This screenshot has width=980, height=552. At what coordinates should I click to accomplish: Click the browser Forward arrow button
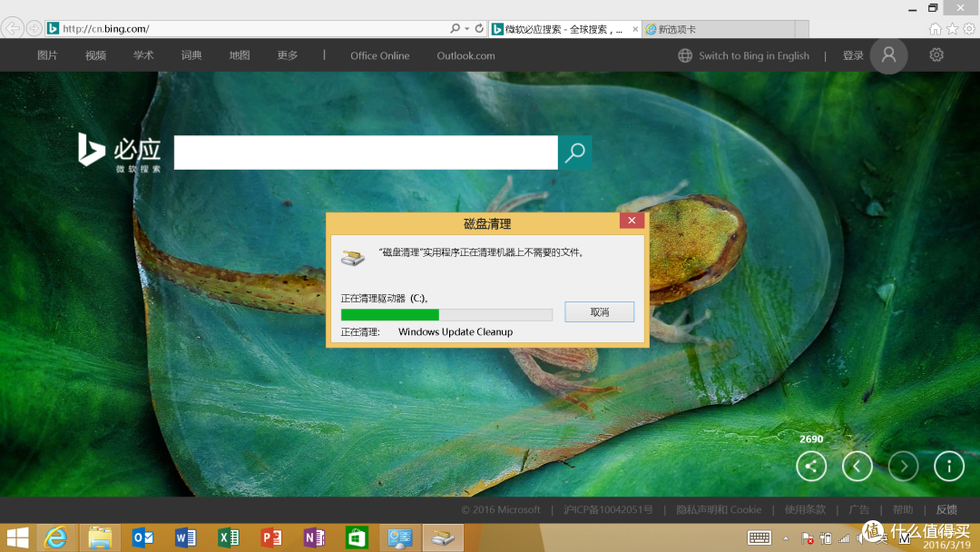click(x=34, y=28)
